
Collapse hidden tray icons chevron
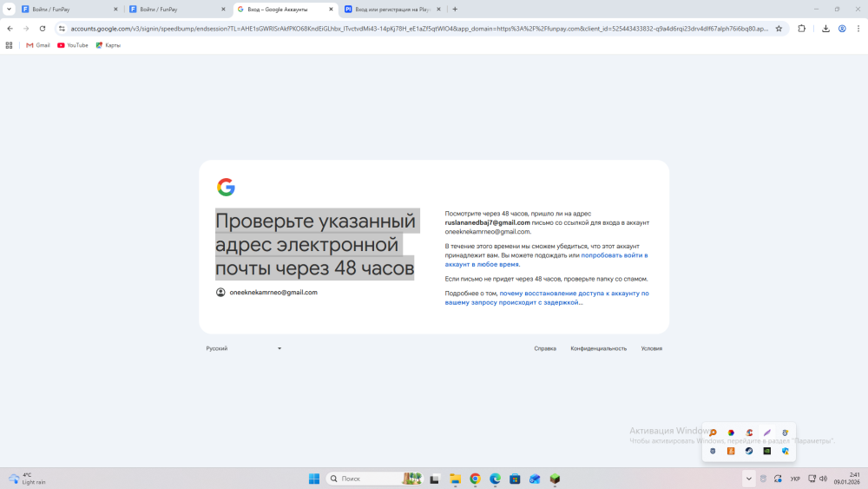pyautogui.click(x=748, y=479)
